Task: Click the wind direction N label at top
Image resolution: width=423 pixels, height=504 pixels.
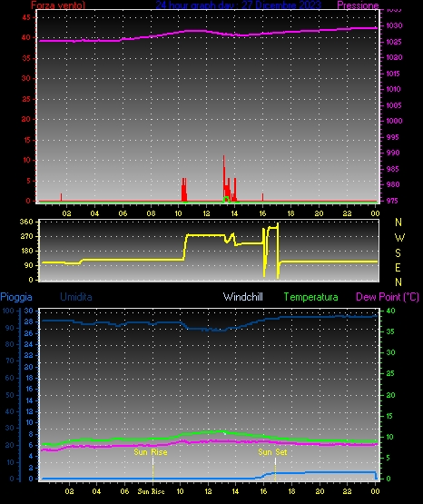Action: pyautogui.click(x=398, y=222)
